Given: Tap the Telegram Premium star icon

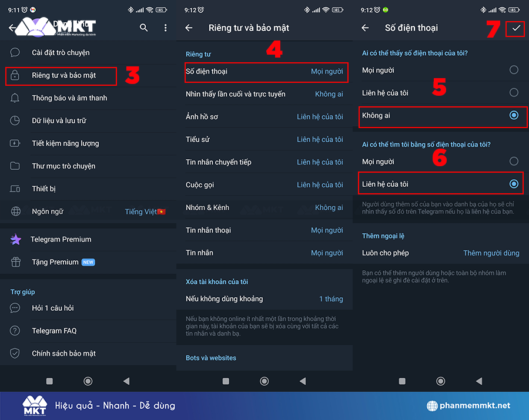Looking at the screenshot, I should click(x=16, y=240).
